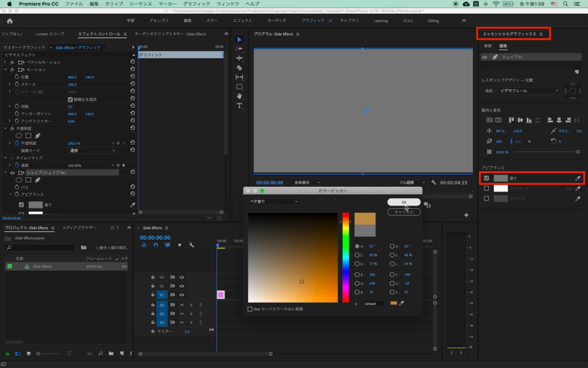Viewport: 588px width, 368px height.
Task: Select the Razor tool in toolbar
Action: [239, 68]
